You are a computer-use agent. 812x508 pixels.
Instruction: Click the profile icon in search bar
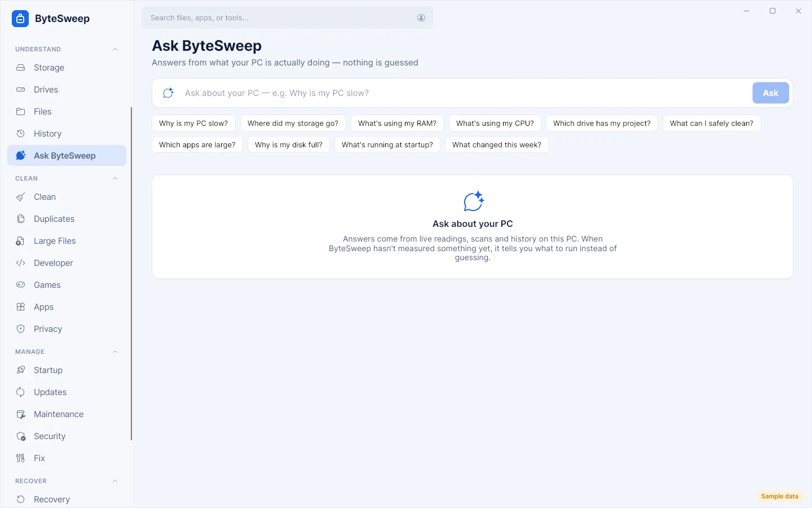[x=421, y=18]
